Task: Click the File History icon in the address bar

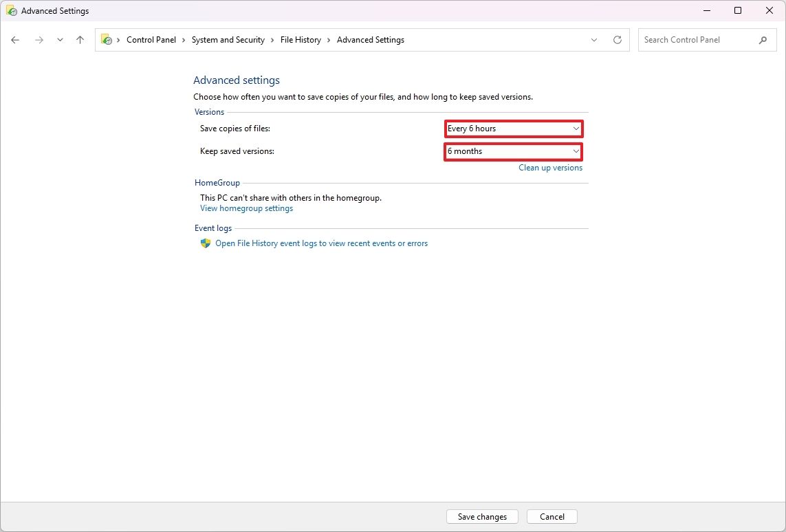Action: (107, 40)
